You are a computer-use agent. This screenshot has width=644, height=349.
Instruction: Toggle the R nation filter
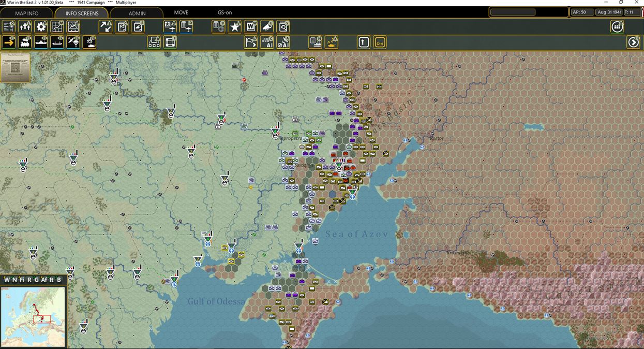(29, 280)
